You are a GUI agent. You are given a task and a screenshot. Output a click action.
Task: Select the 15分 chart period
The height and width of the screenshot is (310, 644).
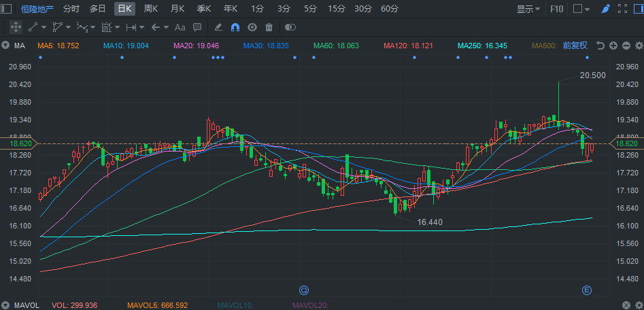pyautogui.click(x=337, y=9)
